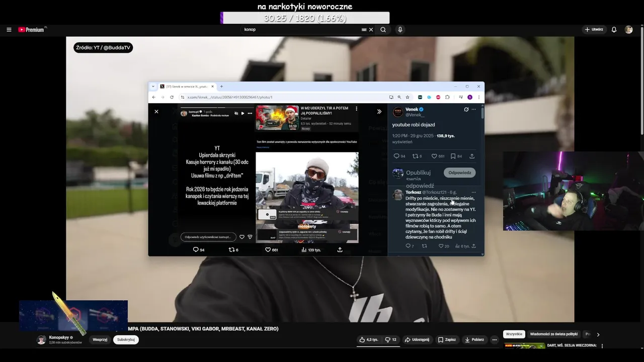
Task: Open the YouTube hamburger guide menu
Action: click(x=9, y=30)
